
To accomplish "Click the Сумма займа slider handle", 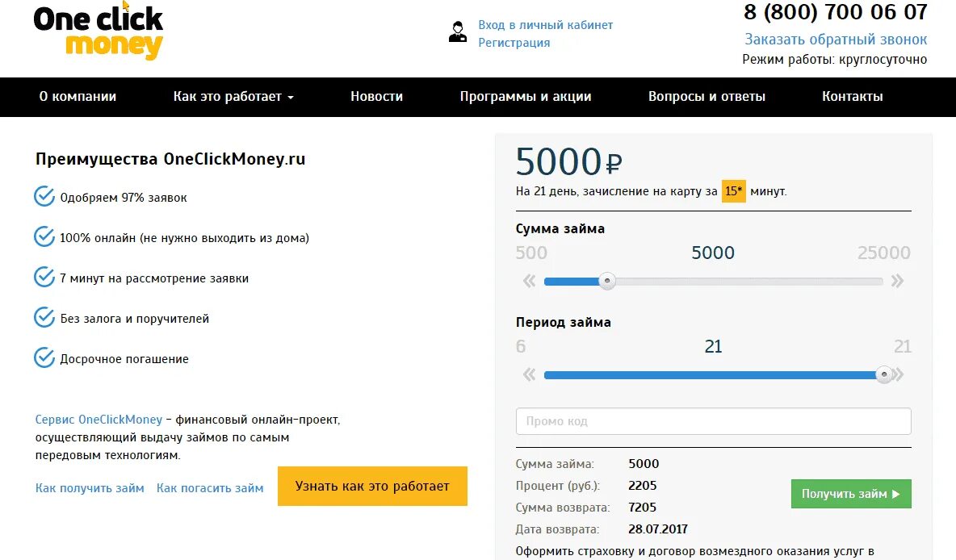I will [x=606, y=281].
